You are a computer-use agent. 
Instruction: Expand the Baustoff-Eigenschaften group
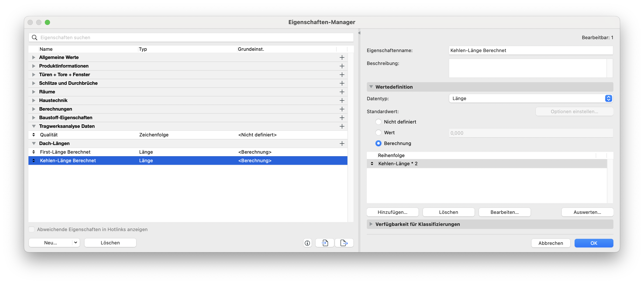pos(33,117)
